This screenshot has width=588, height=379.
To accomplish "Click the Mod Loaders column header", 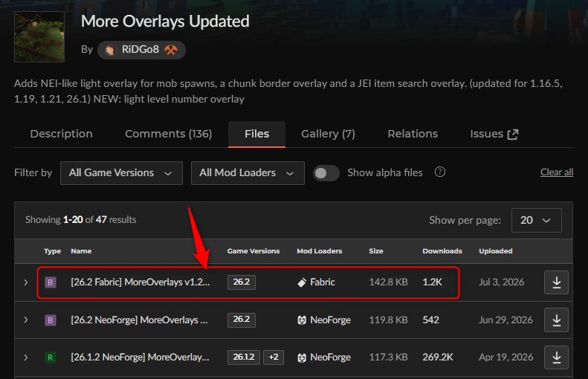I will click(x=319, y=251).
